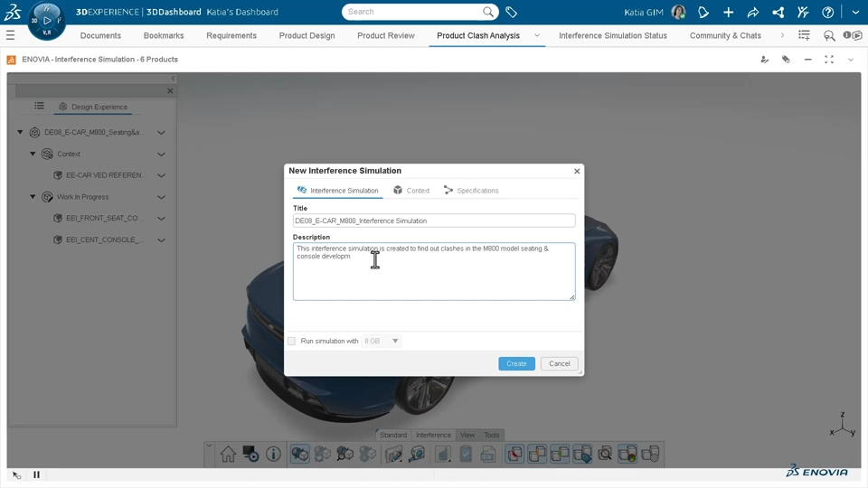This screenshot has width=868, height=488.
Task: Select the Standard toolbar tab
Action: point(393,435)
